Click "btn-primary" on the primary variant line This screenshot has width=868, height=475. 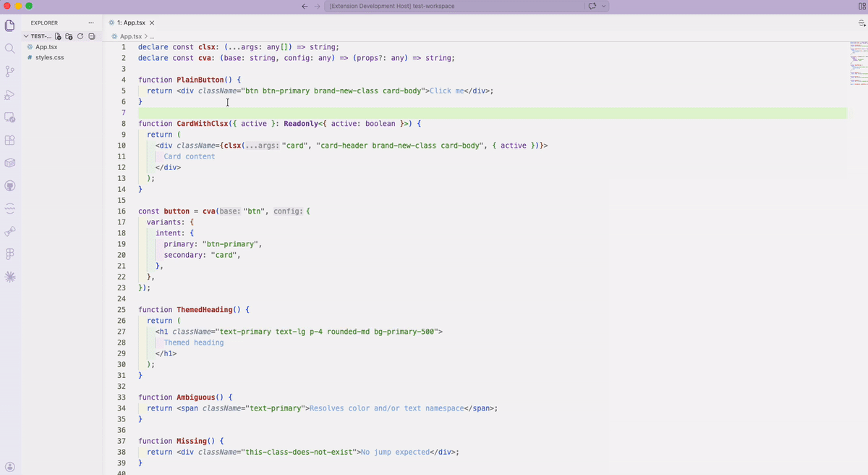[231, 244]
